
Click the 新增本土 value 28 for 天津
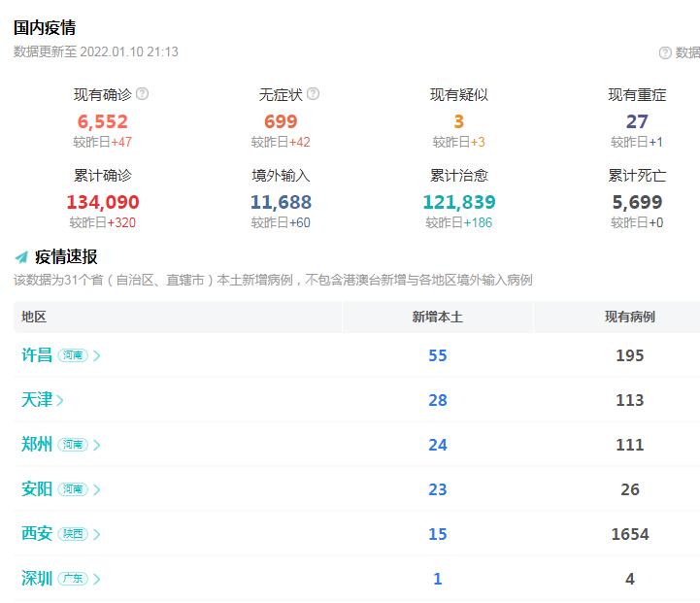(x=438, y=400)
